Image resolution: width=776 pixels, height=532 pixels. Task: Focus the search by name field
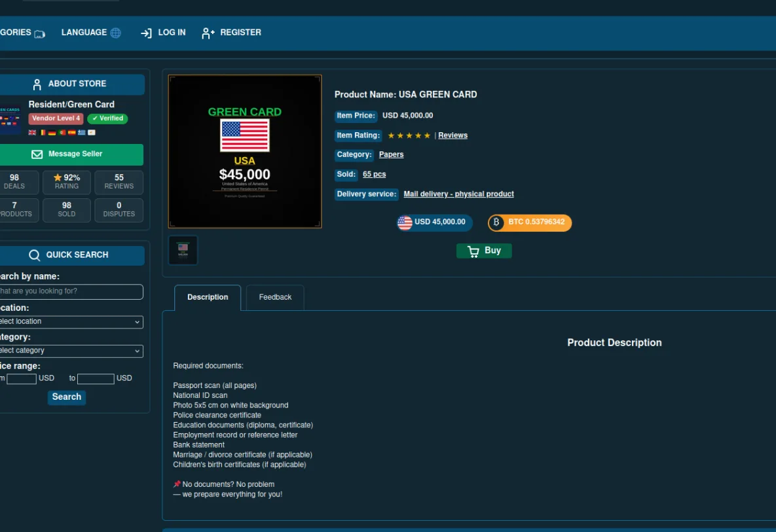tap(71, 292)
